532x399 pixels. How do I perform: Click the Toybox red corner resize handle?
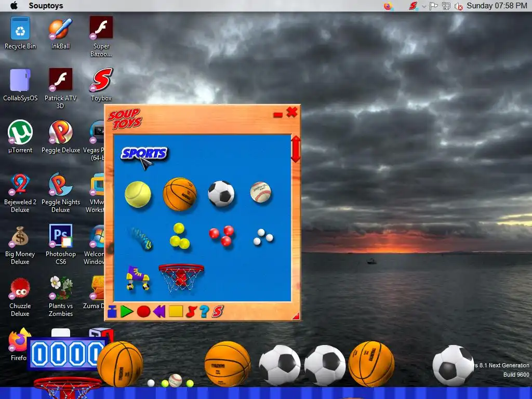[x=296, y=316]
